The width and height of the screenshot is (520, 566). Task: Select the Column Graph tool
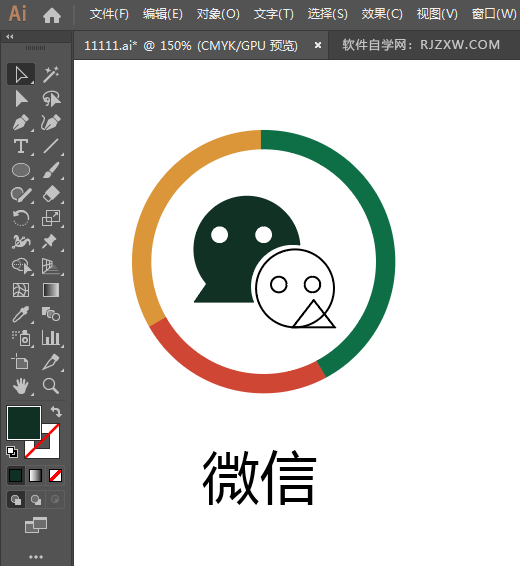51,338
